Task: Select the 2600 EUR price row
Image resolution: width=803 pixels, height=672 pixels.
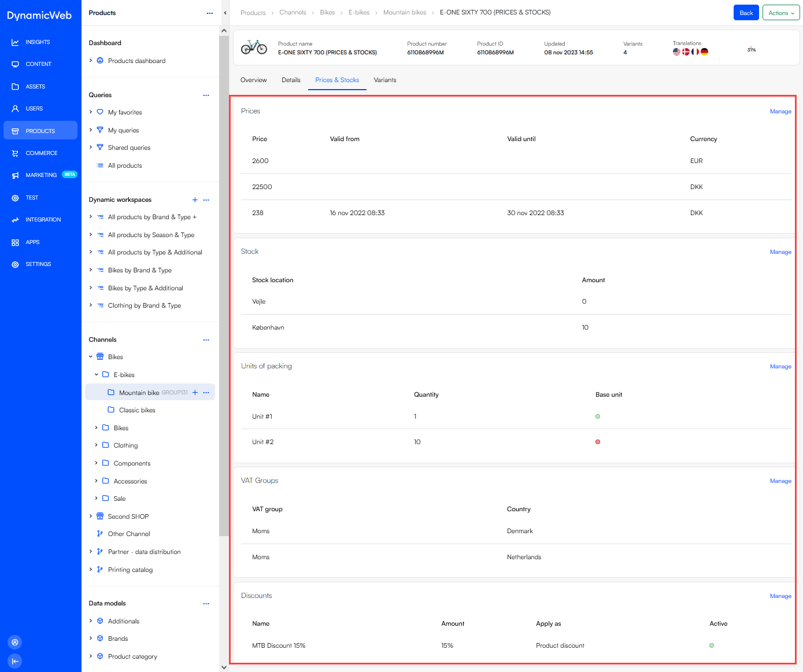Action: click(x=516, y=161)
